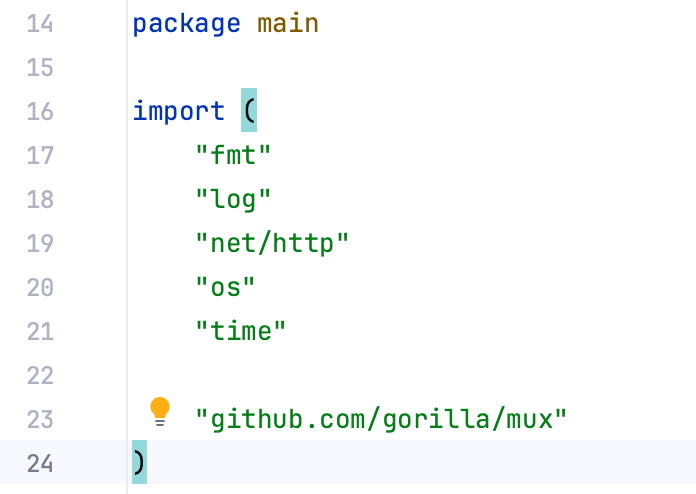The image size is (696, 494).
Task: Click line number 16 in gutter
Action: [40, 111]
